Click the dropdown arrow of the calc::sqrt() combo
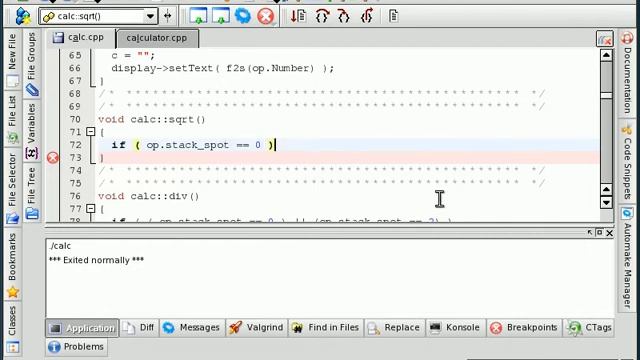Viewport: 640px width, 360px height. pyautogui.click(x=150, y=16)
